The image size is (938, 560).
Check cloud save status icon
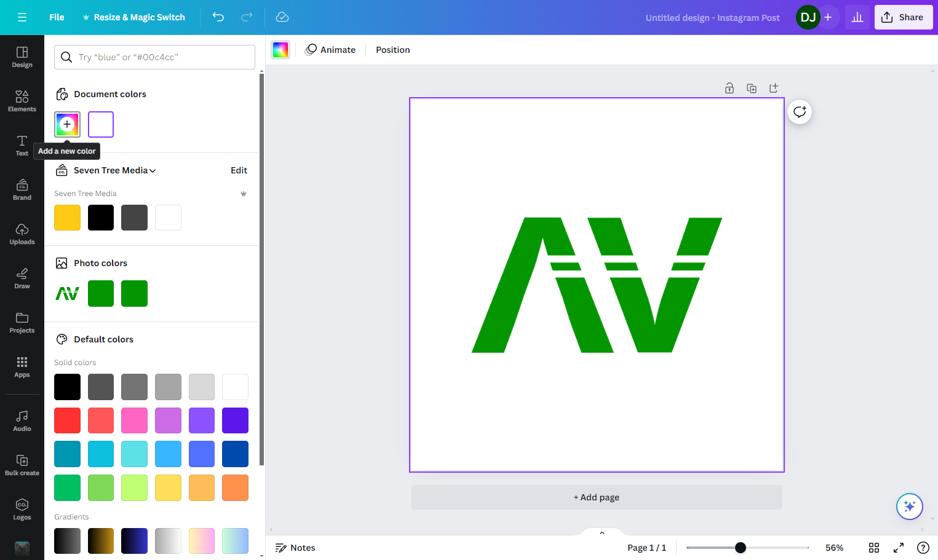pos(282,17)
